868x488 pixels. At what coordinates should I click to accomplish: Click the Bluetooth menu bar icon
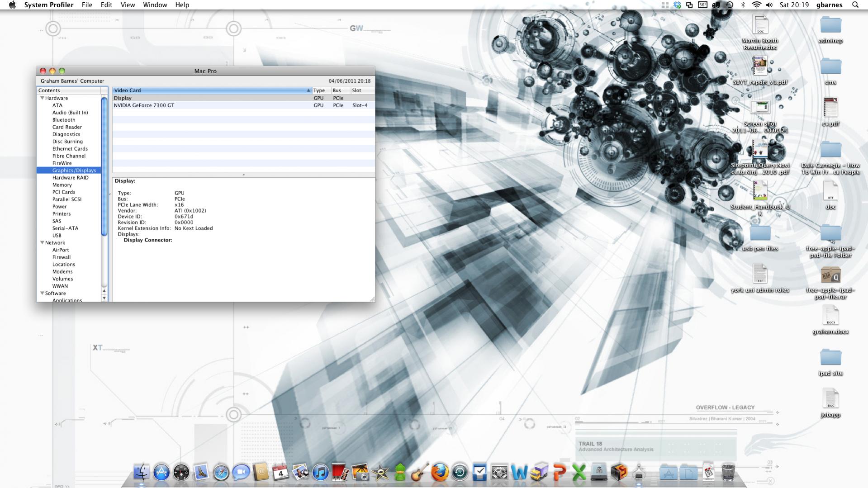(743, 5)
